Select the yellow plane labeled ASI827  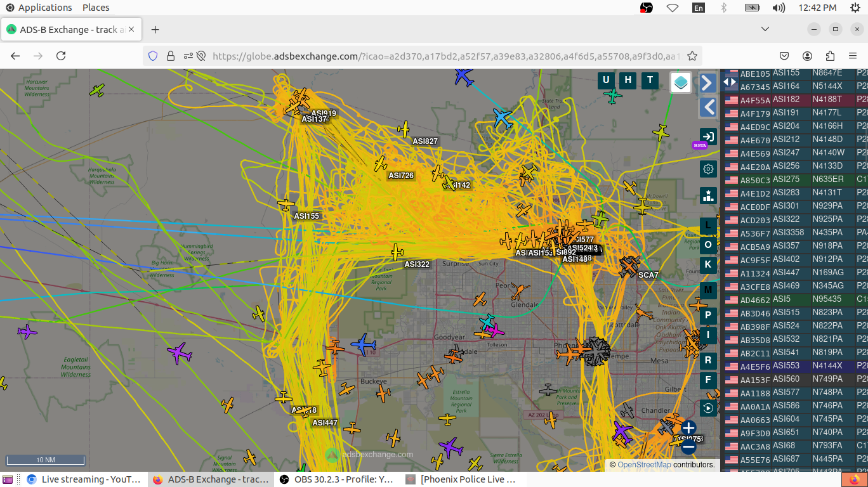pyautogui.click(x=404, y=129)
